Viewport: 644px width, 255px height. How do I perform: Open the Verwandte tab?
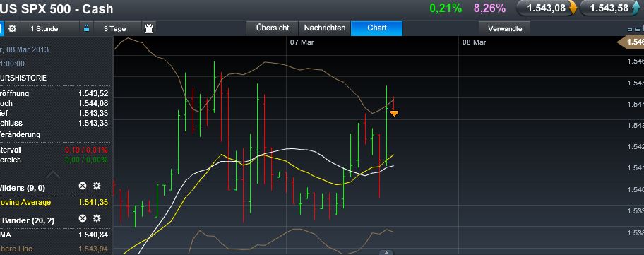505,28
